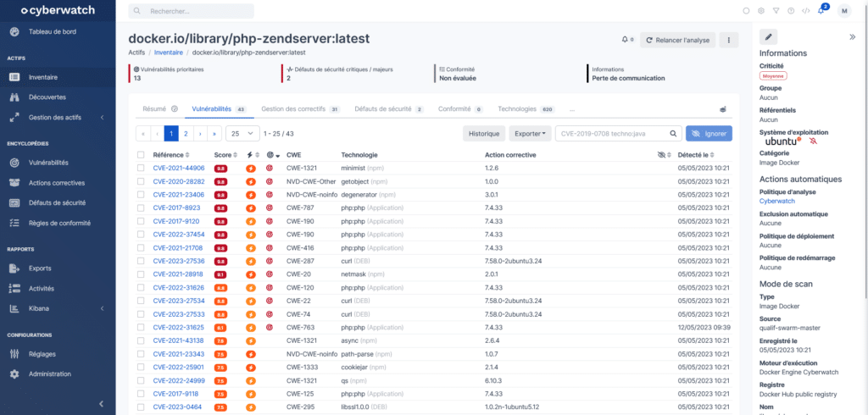Sort by Référence column
The image size is (868, 415).
[x=171, y=155]
